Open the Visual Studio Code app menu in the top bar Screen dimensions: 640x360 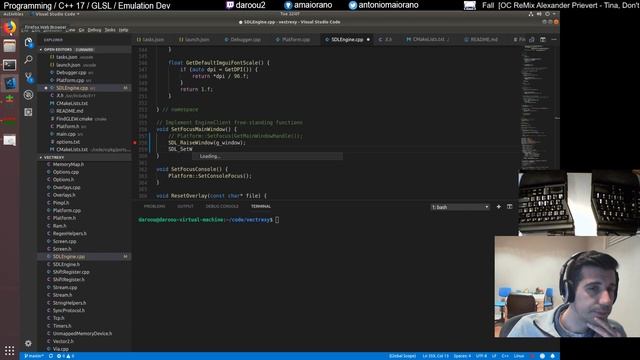pyautogui.click(x=57, y=14)
